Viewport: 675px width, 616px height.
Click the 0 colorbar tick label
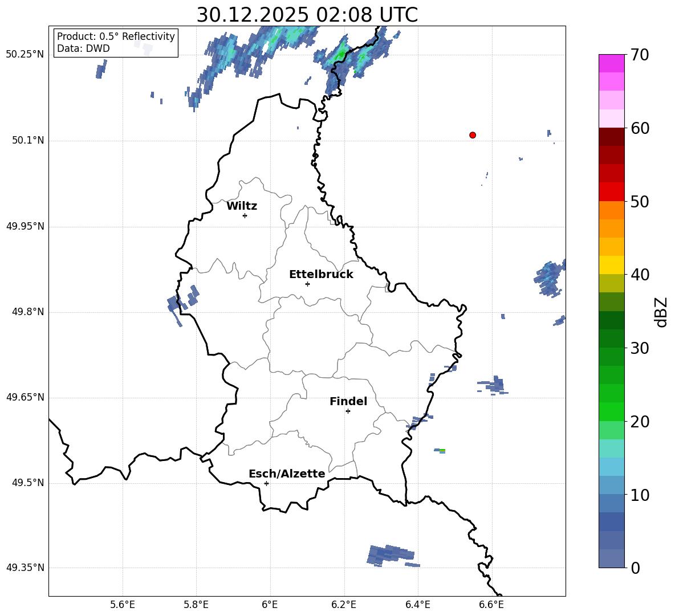tap(635, 568)
